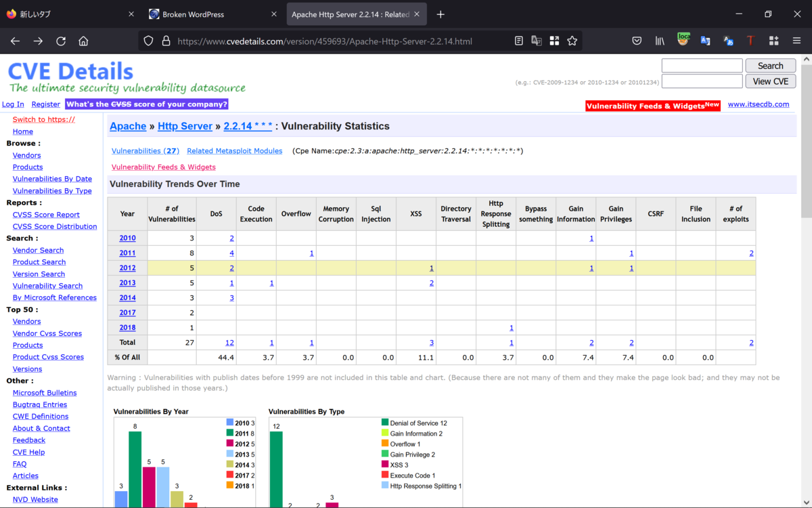
Task: Open the 'loca' fox extension icon
Action: pyautogui.click(x=683, y=40)
